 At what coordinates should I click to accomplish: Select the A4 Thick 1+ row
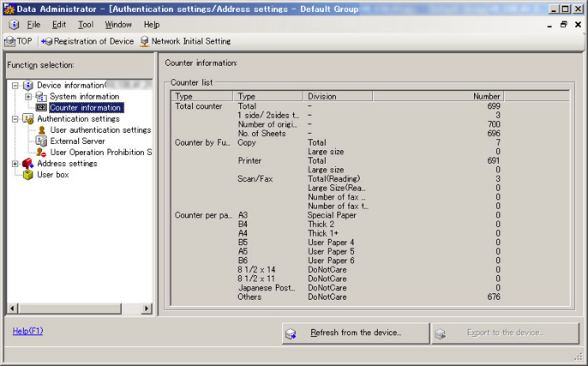(338, 233)
